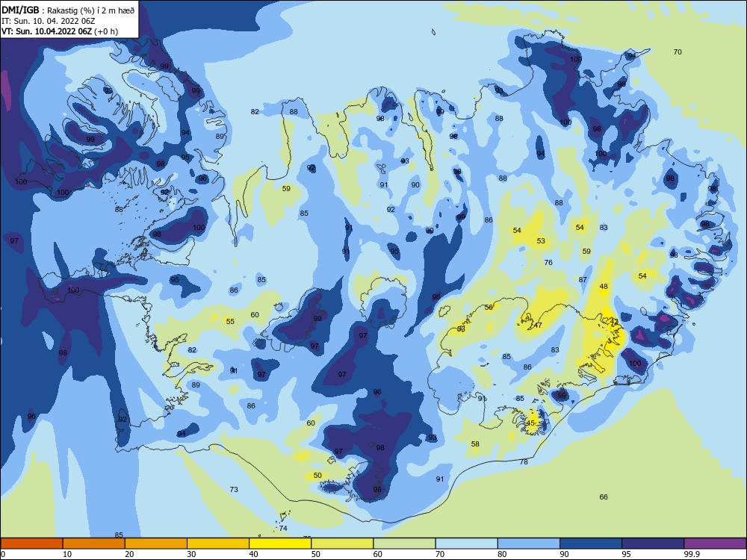Click the humidity value '90' on the map

click(x=415, y=184)
